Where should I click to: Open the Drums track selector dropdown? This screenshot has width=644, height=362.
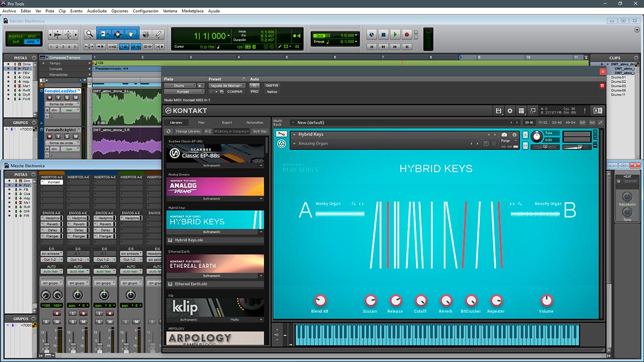pyautogui.click(x=180, y=85)
